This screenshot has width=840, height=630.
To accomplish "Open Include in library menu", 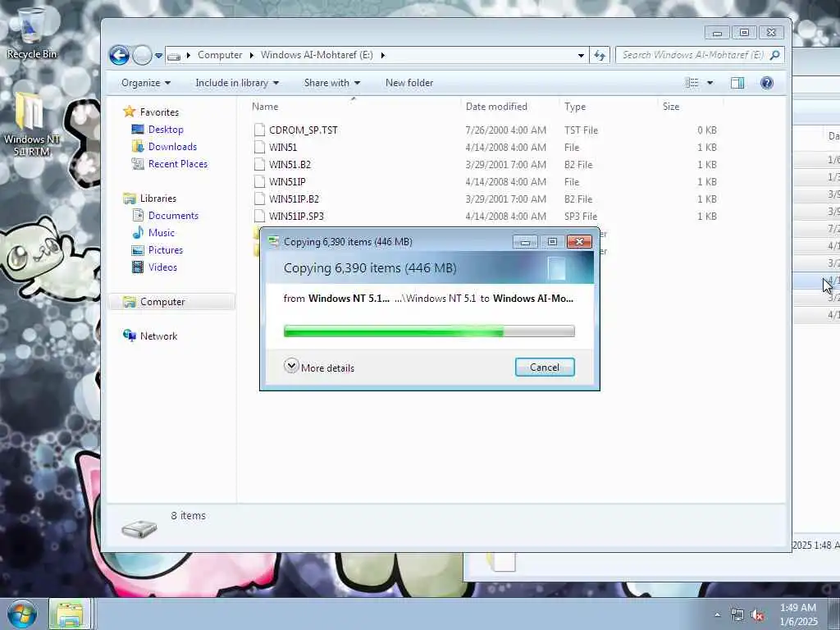I will [237, 83].
